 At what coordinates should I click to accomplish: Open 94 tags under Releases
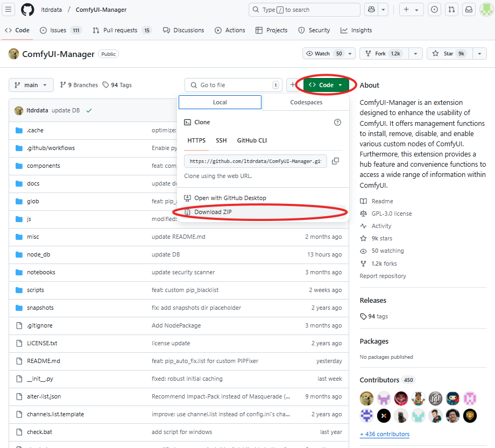click(374, 316)
